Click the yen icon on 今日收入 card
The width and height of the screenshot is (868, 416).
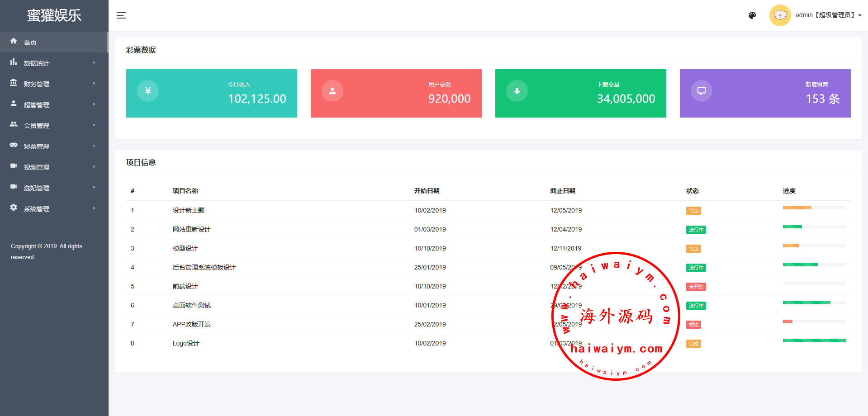(x=148, y=91)
